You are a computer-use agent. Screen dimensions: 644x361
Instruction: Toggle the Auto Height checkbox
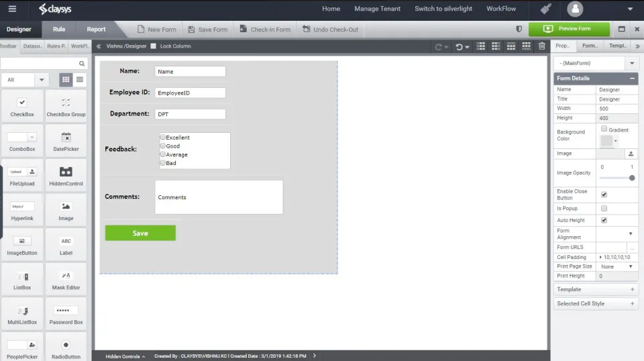[x=604, y=221]
